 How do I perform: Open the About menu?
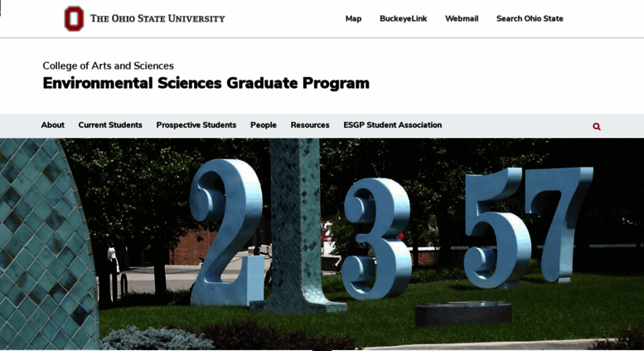[52, 125]
